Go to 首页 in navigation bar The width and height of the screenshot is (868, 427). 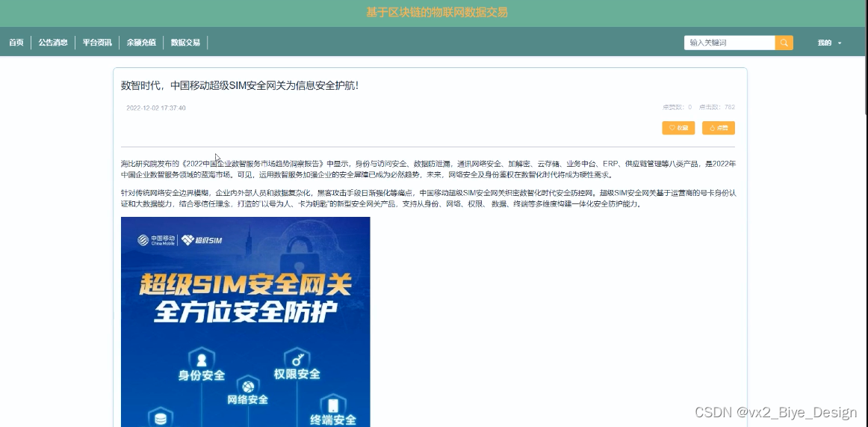click(x=16, y=43)
